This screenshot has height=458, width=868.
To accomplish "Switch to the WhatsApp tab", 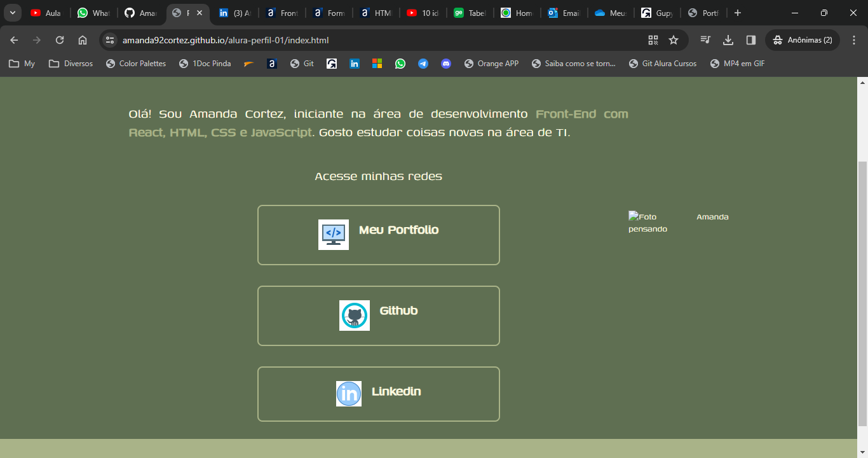I will click(93, 13).
